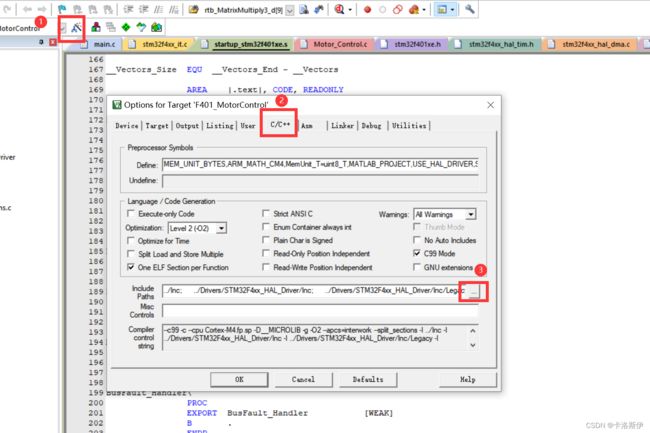650x433 pixels.
Task: Open configuration wrench icon
Action: (x=470, y=9)
